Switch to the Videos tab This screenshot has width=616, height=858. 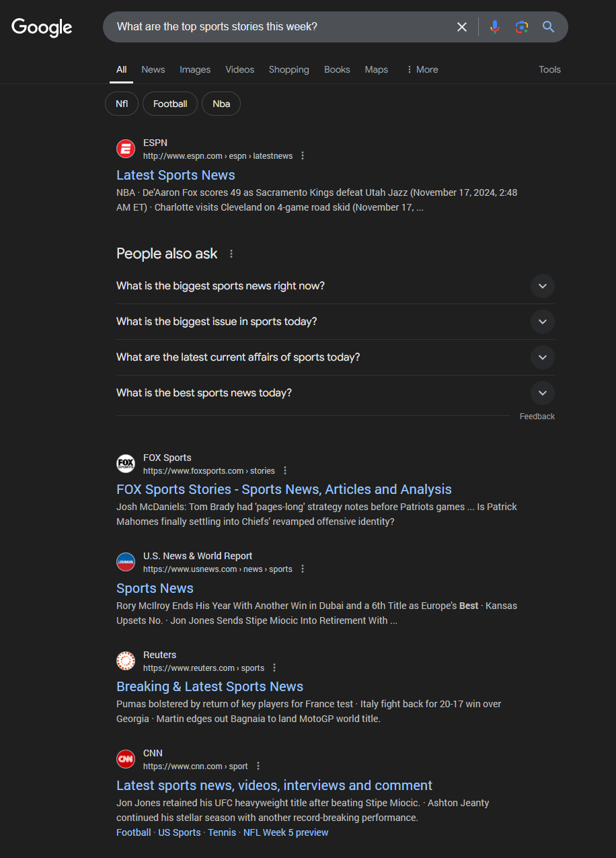(x=240, y=69)
